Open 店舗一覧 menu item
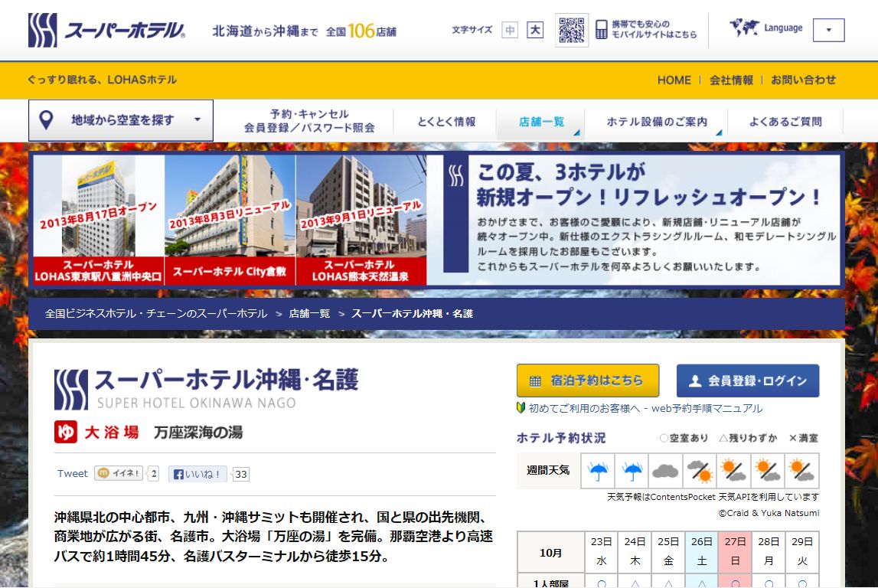Image resolution: width=878 pixels, height=588 pixels. (x=541, y=122)
